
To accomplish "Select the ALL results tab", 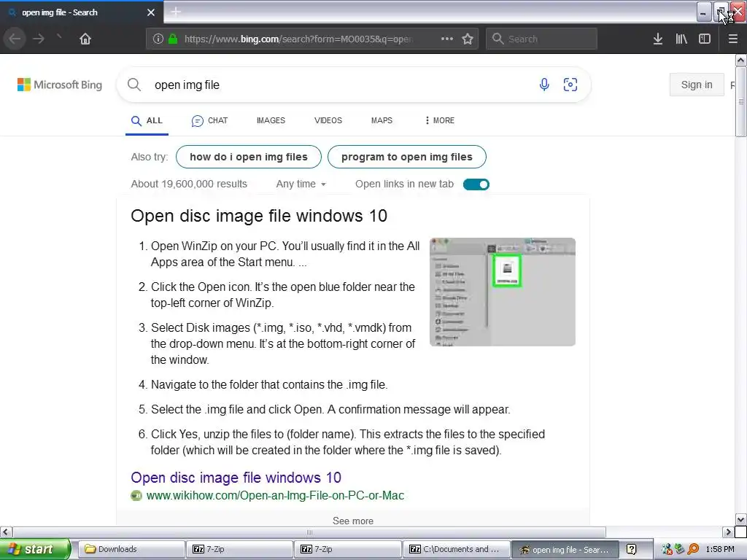I will [x=147, y=120].
